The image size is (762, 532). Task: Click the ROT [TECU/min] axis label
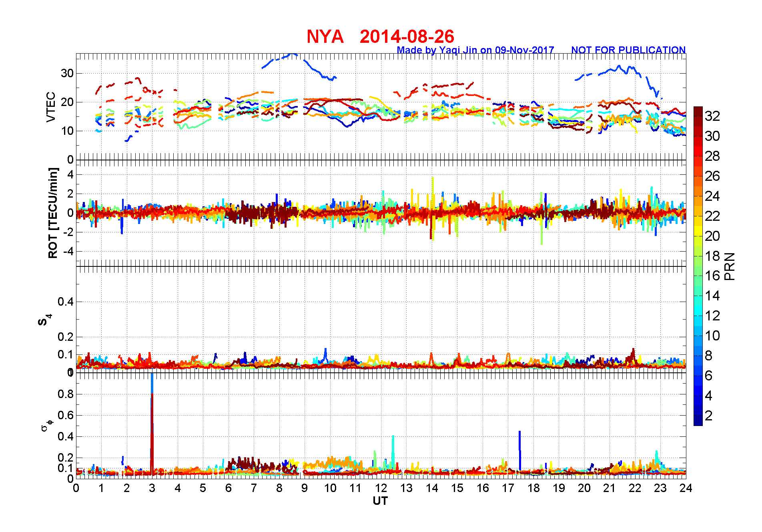tap(53, 213)
